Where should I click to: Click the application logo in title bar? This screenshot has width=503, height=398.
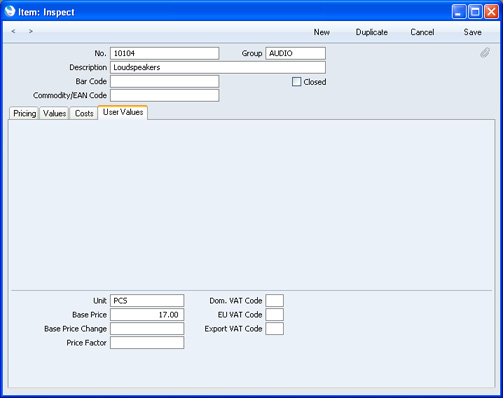(x=10, y=11)
